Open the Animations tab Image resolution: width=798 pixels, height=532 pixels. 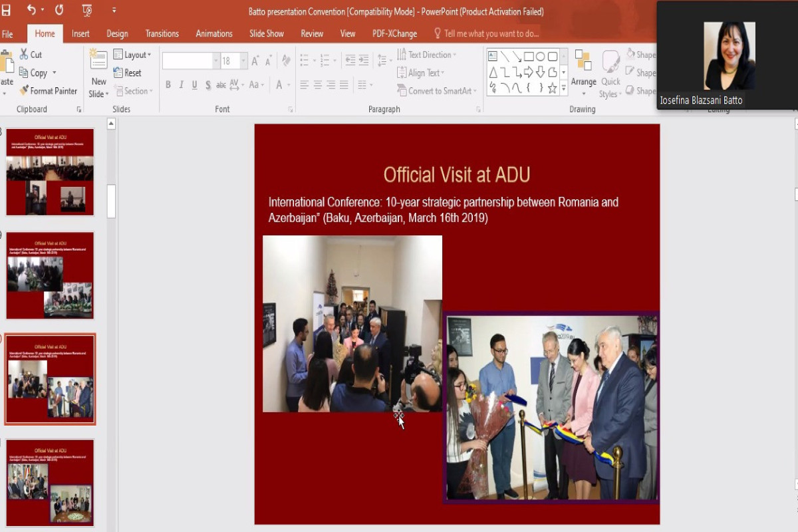[x=214, y=34]
